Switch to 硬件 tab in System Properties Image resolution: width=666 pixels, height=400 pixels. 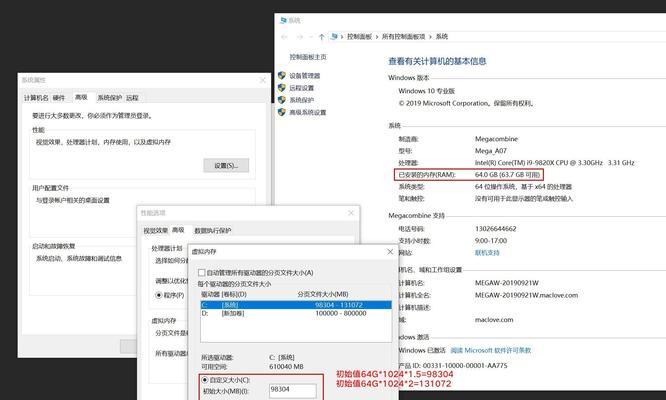point(59,98)
